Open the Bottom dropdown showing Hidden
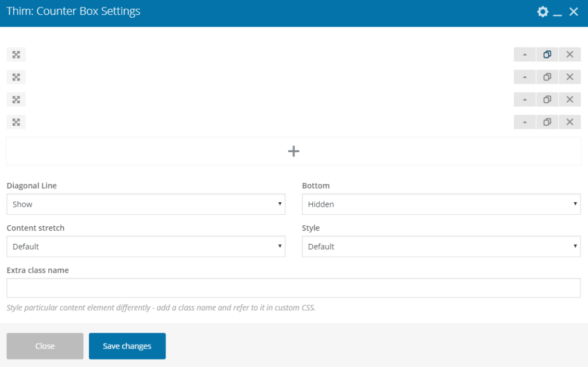 [x=441, y=204]
